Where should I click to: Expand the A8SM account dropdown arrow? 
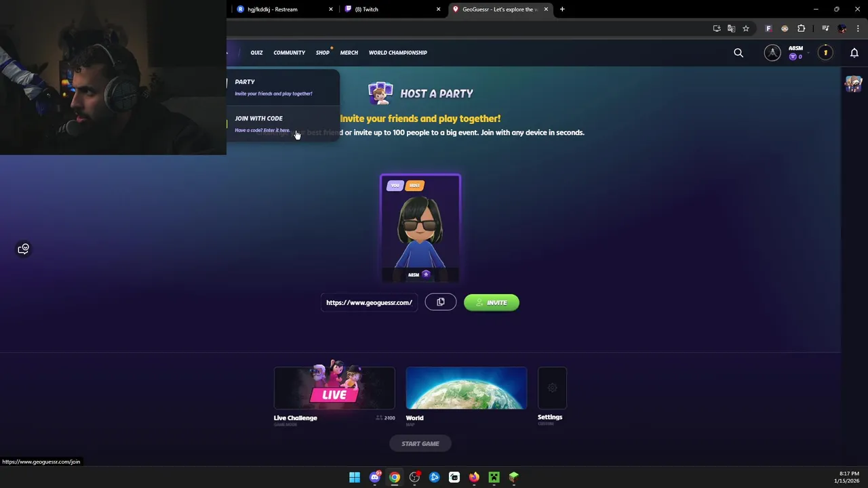[808, 53]
